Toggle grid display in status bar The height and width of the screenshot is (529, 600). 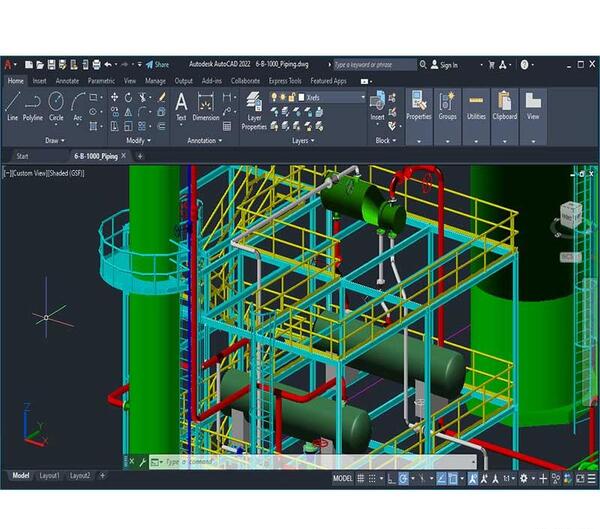(360, 478)
